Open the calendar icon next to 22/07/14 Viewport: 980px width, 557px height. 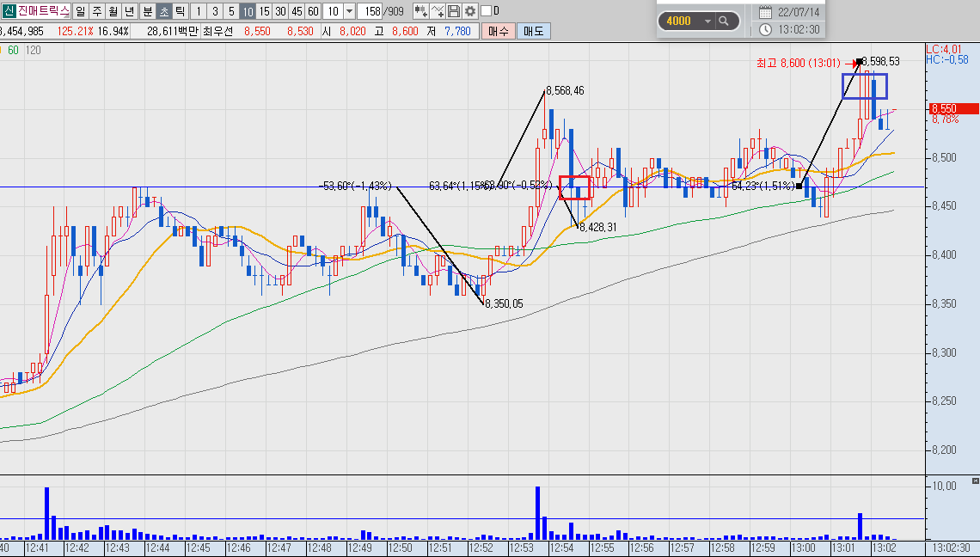click(765, 12)
